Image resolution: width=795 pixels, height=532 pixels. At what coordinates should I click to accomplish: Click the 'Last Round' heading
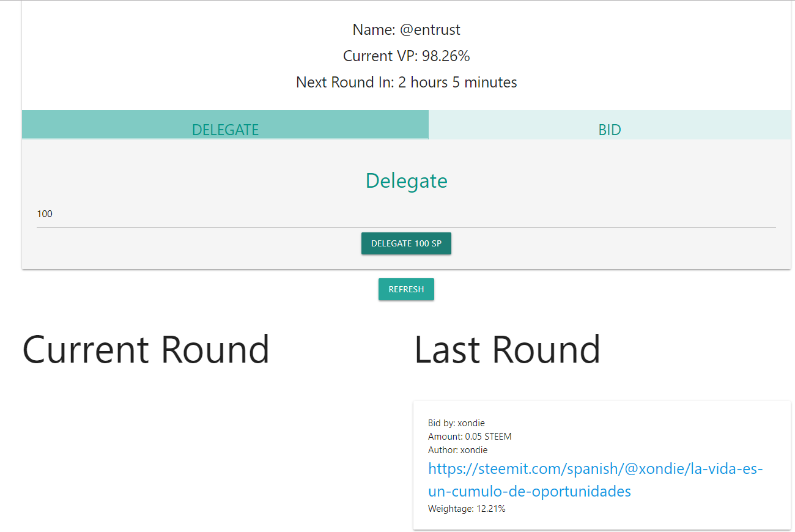507,350
